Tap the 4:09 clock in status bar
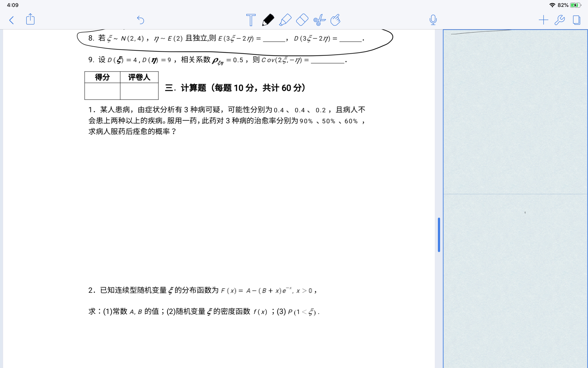 (x=13, y=5)
